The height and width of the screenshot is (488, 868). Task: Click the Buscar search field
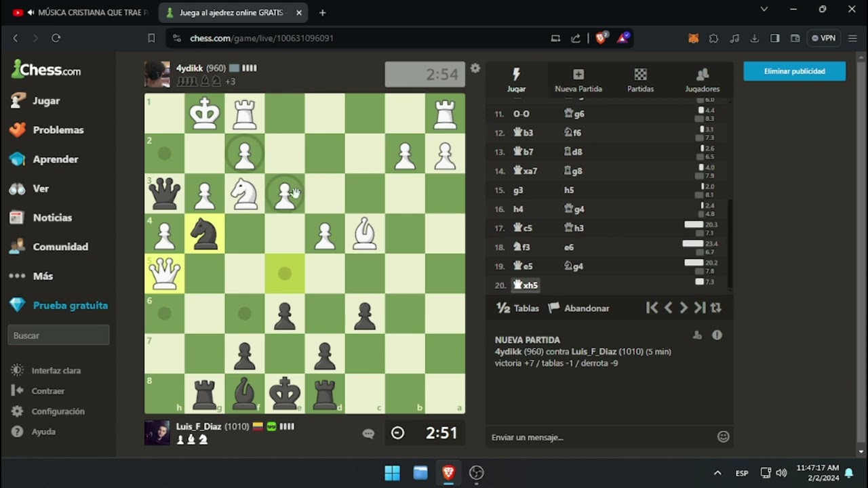(x=58, y=335)
